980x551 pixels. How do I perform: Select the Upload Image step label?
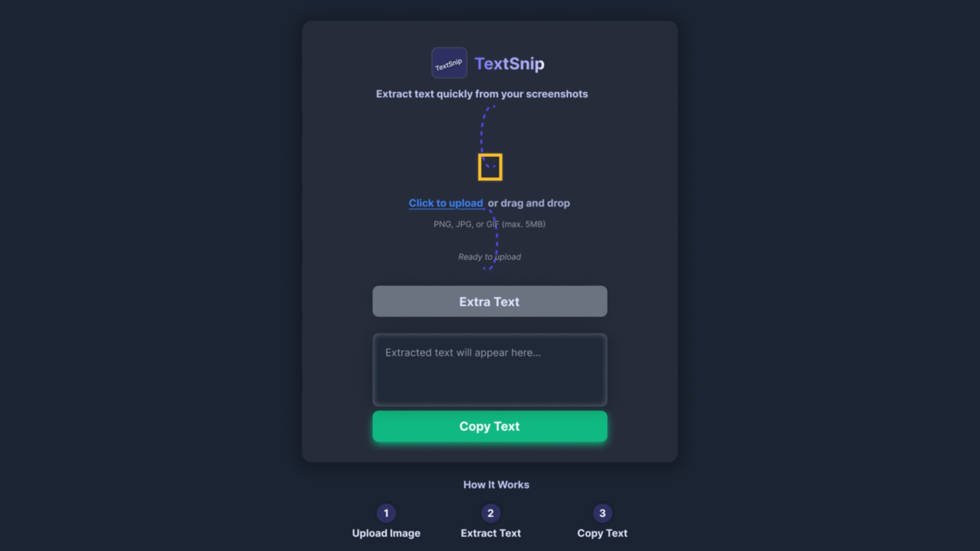(x=386, y=533)
